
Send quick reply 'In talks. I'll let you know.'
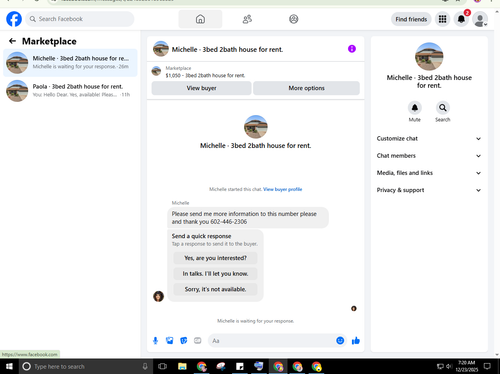[x=215, y=274]
